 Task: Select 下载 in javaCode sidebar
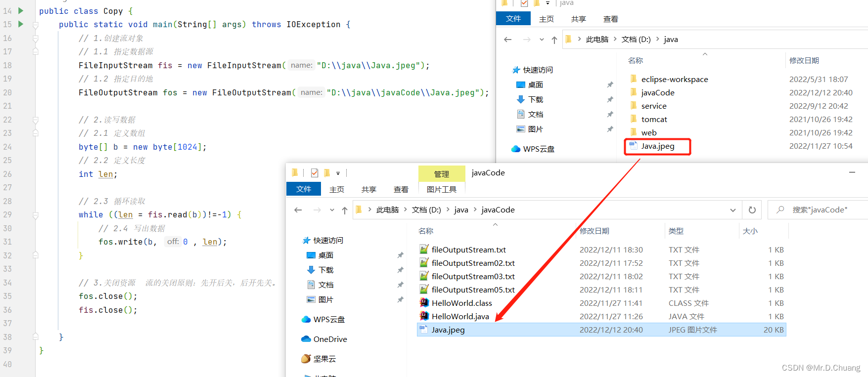(320, 270)
